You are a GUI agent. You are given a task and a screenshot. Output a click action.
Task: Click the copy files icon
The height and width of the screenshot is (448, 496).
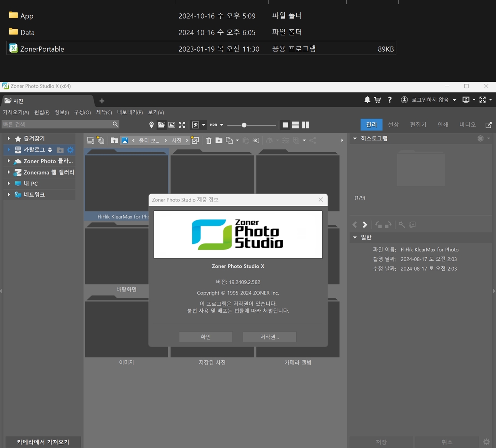click(x=229, y=140)
